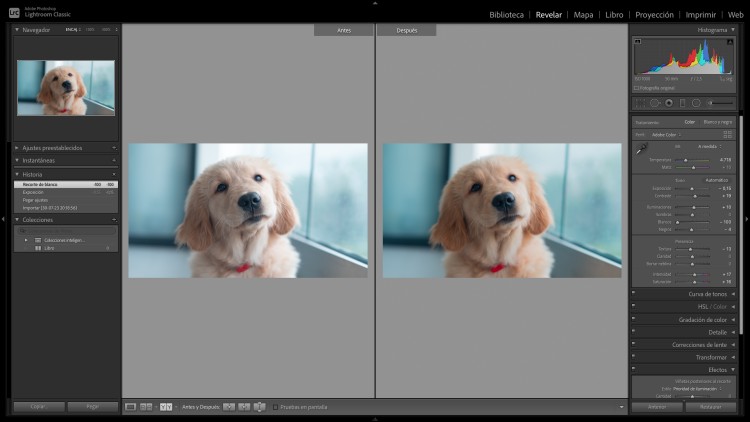This screenshot has width=750, height=422.
Task: Switch to Before/After Y|Y view
Action: [166, 407]
